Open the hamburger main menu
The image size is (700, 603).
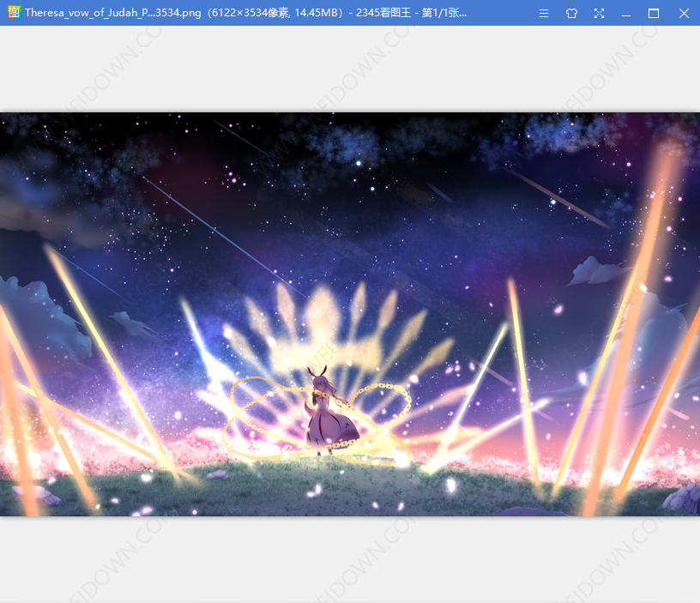click(544, 14)
